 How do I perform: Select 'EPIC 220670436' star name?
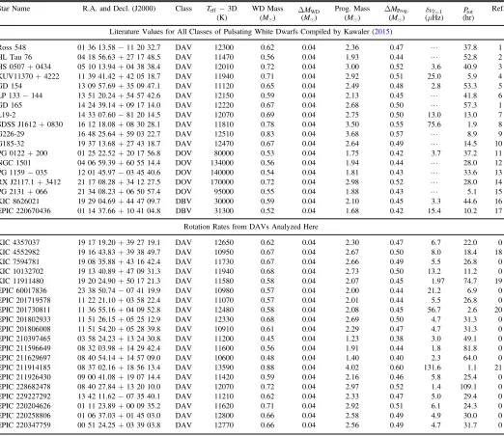tap(25, 211)
